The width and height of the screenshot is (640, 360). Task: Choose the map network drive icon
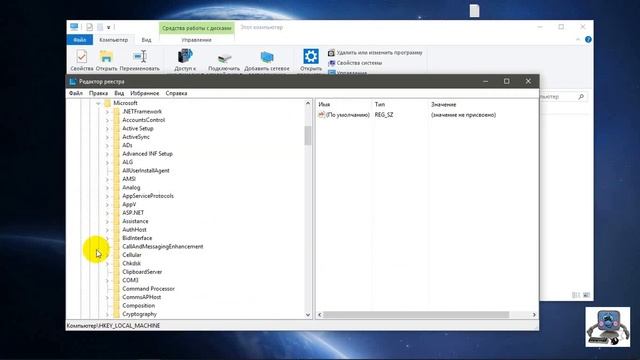coord(224,58)
